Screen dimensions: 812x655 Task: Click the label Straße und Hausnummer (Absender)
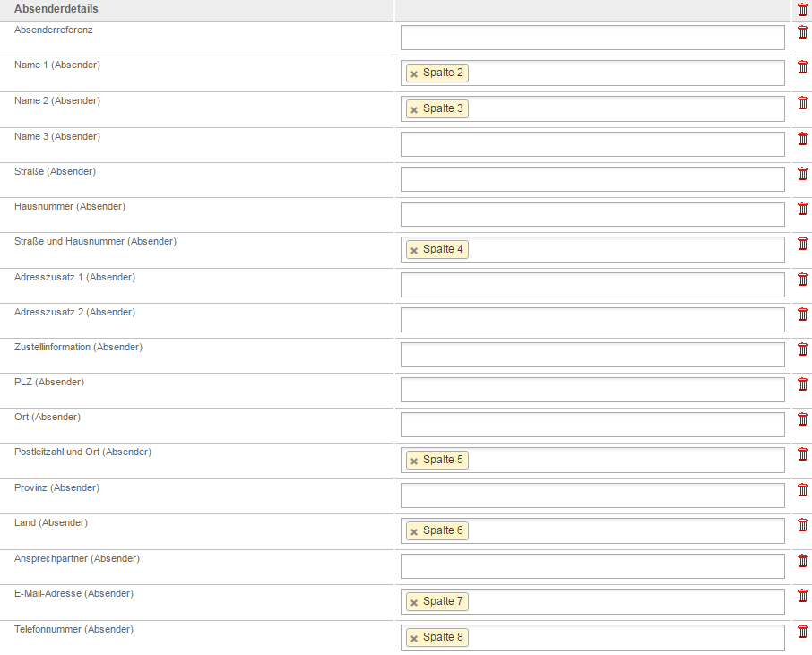coord(95,241)
